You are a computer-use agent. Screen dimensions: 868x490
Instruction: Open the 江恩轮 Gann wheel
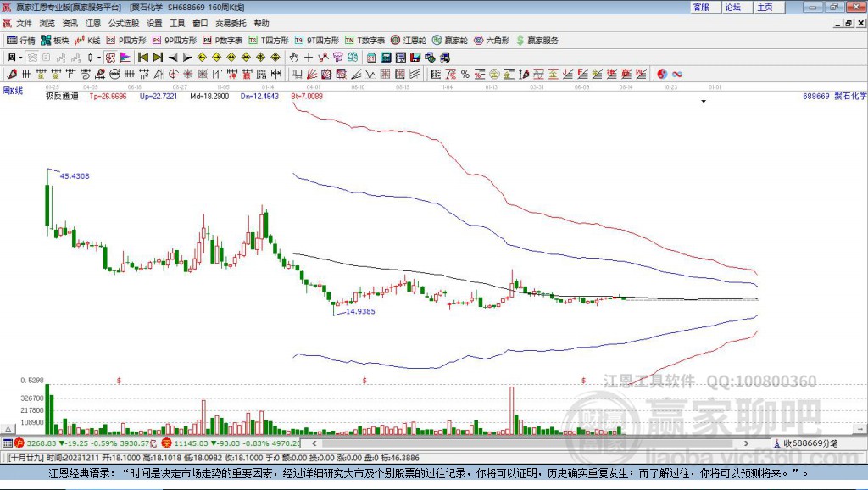[x=409, y=41]
